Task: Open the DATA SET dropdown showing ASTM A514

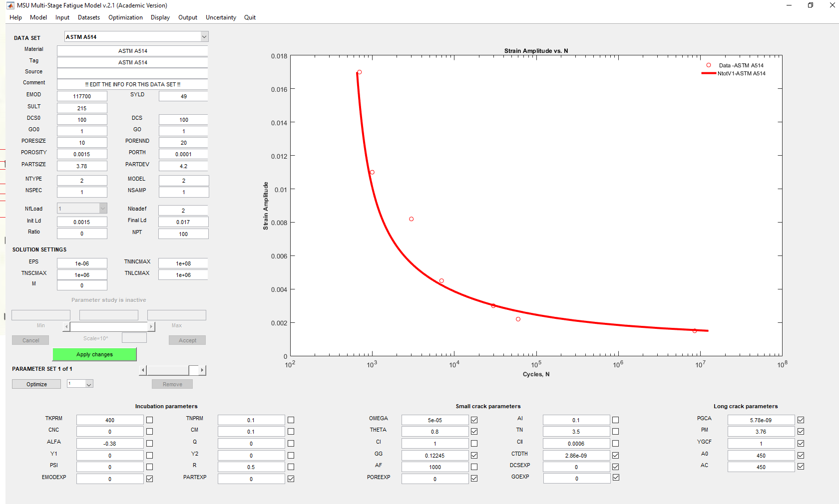Action: 204,37
